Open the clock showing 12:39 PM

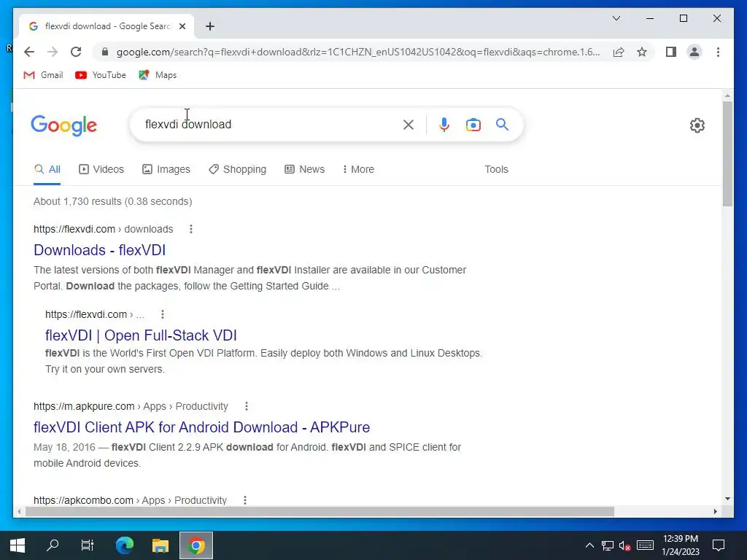pos(681,545)
